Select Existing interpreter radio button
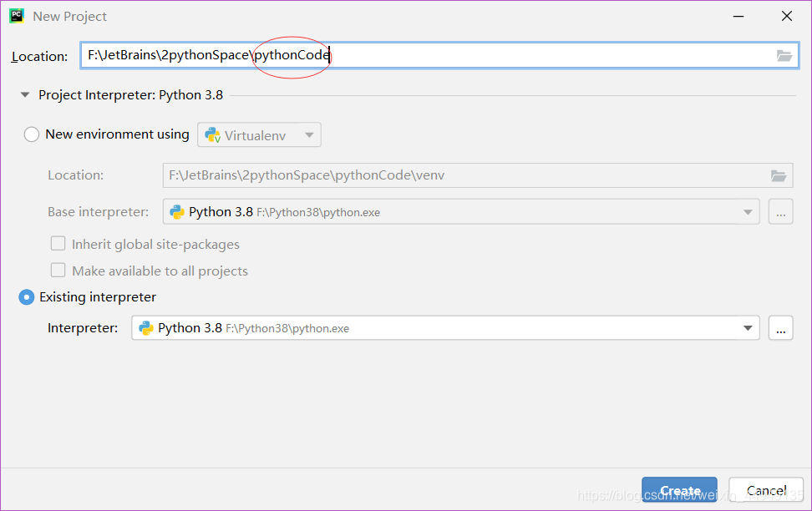Image resolution: width=812 pixels, height=511 pixels. 27,297
